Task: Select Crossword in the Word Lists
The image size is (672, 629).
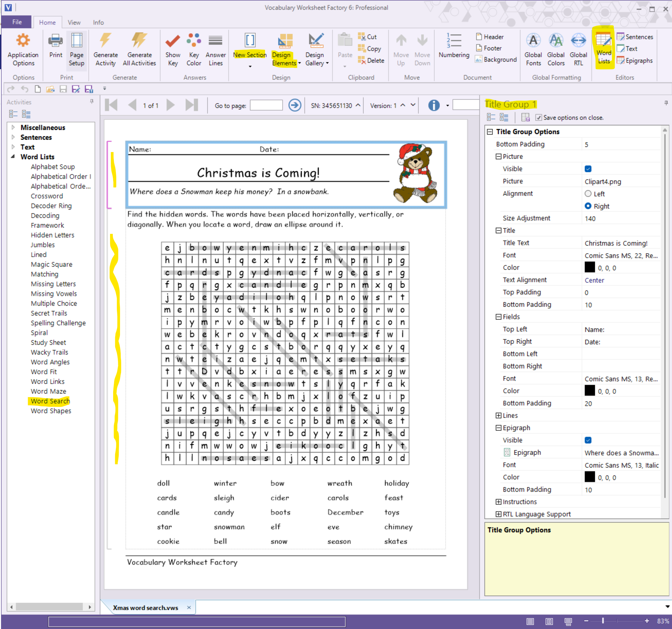Action: pyautogui.click(x=47, y=196)
